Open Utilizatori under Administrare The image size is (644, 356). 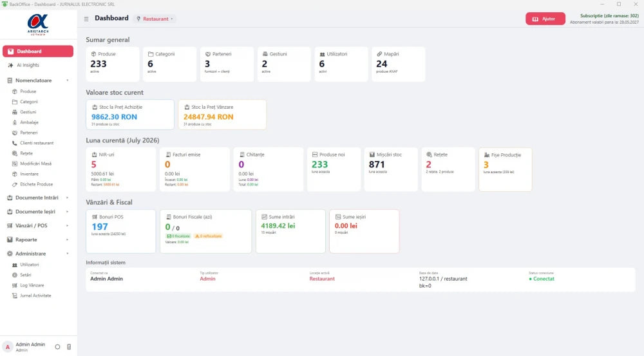click(29, 265)
